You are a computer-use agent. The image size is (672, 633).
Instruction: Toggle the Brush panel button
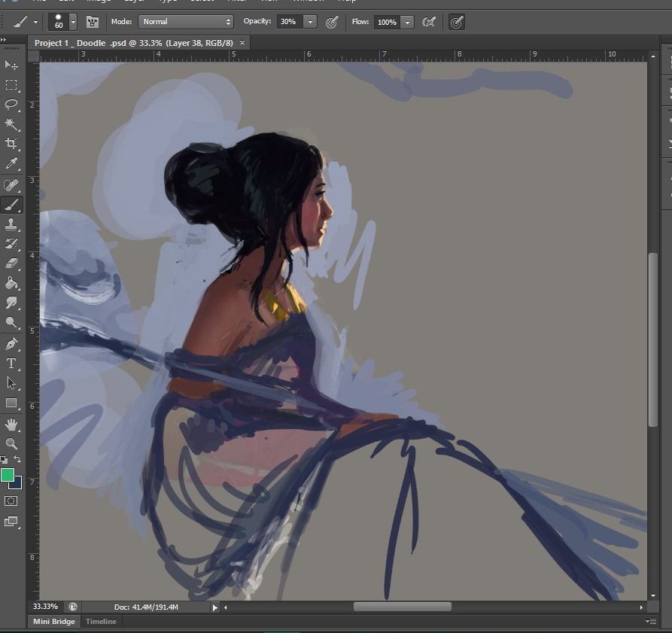pyautogui.click(x=93, y=22)
